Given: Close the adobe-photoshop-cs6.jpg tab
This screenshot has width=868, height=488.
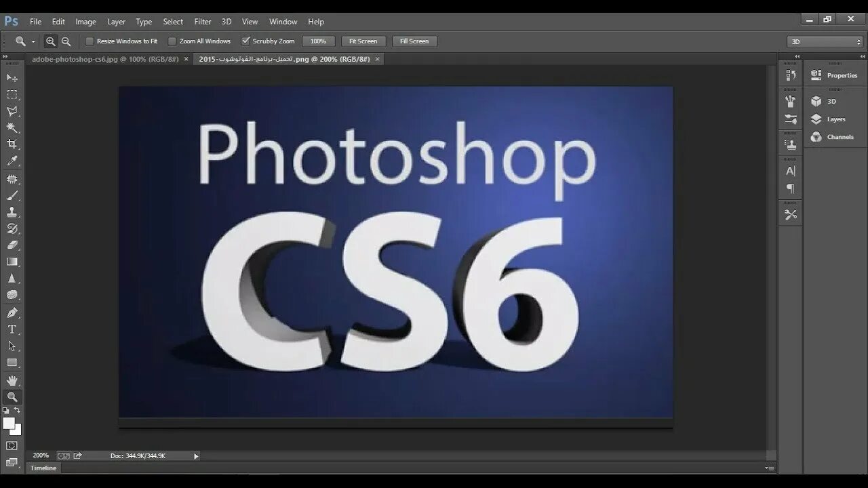Looking at the screenshot, I should pyautogui.click(x=186, y=59).
